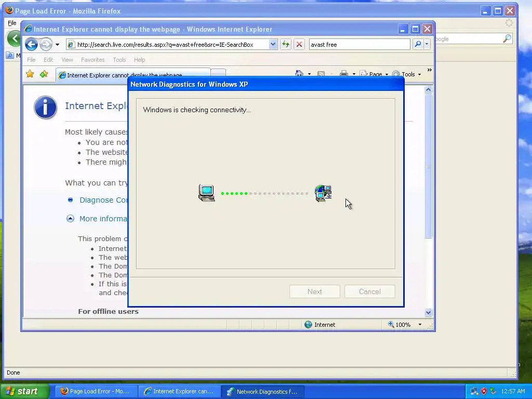Screen dimensions: 532x399
Task: Open the Page menu dropdown in IE
Action: (374, 74)
